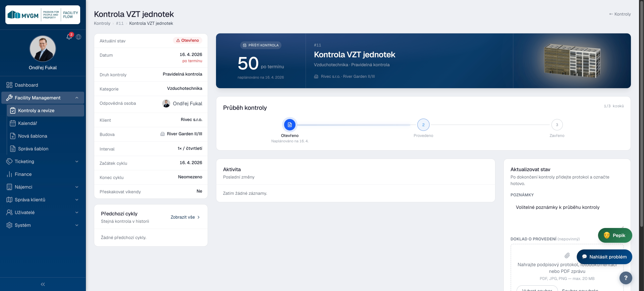Screen dimensions: 644x291
Task: Click the Nájemci building icon
Action: click(x=9, y=187)
